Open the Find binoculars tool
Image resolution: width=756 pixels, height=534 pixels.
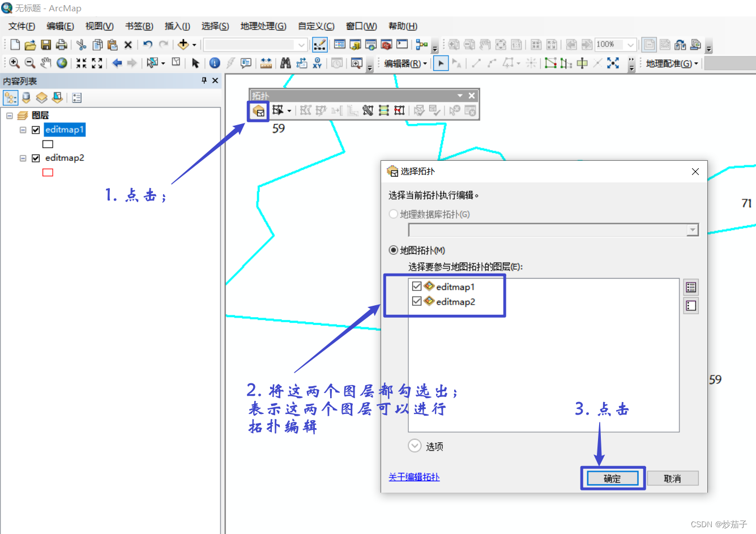click(285, 63)
